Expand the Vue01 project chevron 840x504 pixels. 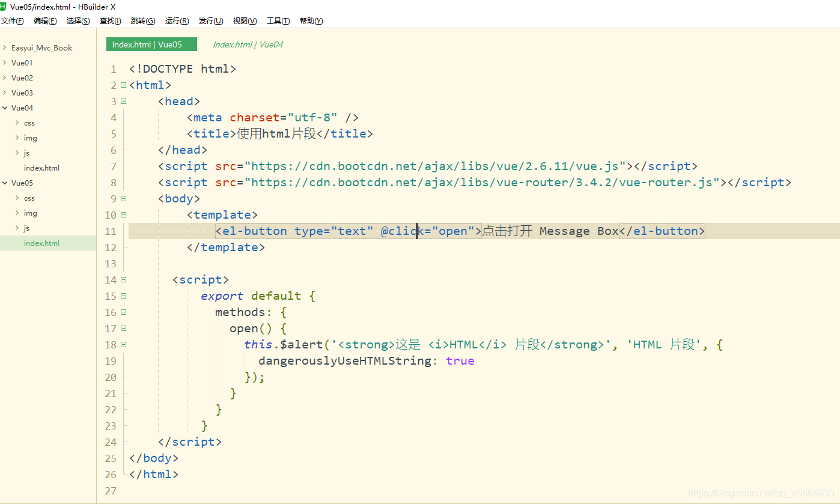pos(4,62)
